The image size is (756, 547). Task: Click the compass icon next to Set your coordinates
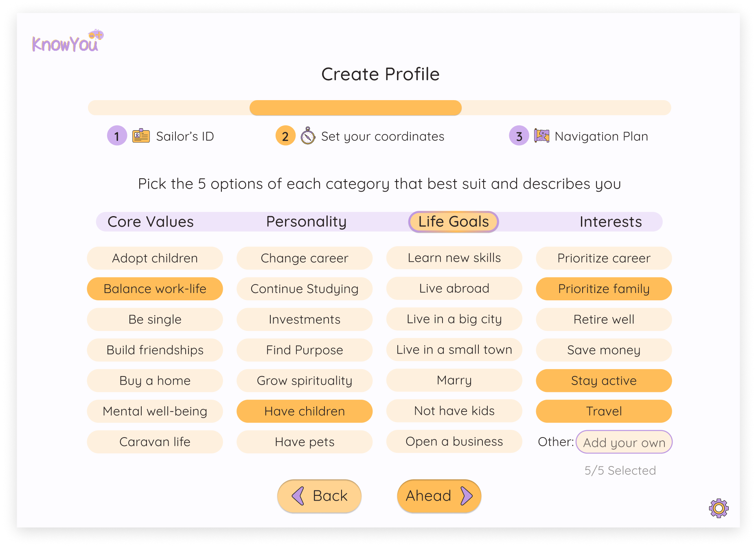tap(309, 136)
